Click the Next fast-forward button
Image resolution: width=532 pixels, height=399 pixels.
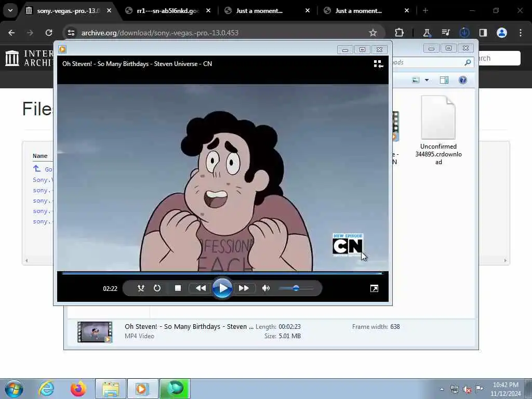tap(244, 288)
